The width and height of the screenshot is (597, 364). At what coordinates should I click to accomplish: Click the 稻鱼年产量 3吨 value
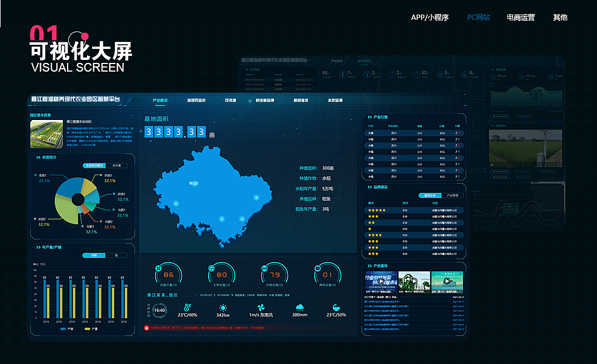[x=325, y=209]
